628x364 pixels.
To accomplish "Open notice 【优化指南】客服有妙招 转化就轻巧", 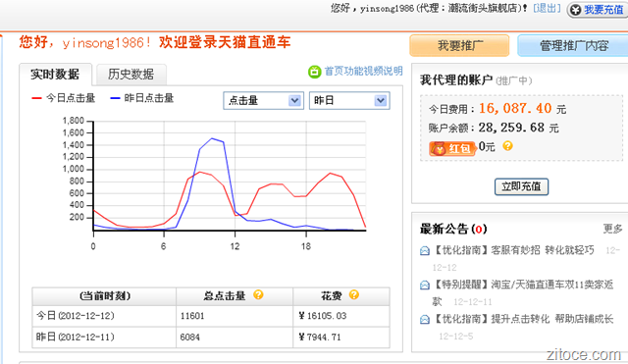I will [513, 250].
